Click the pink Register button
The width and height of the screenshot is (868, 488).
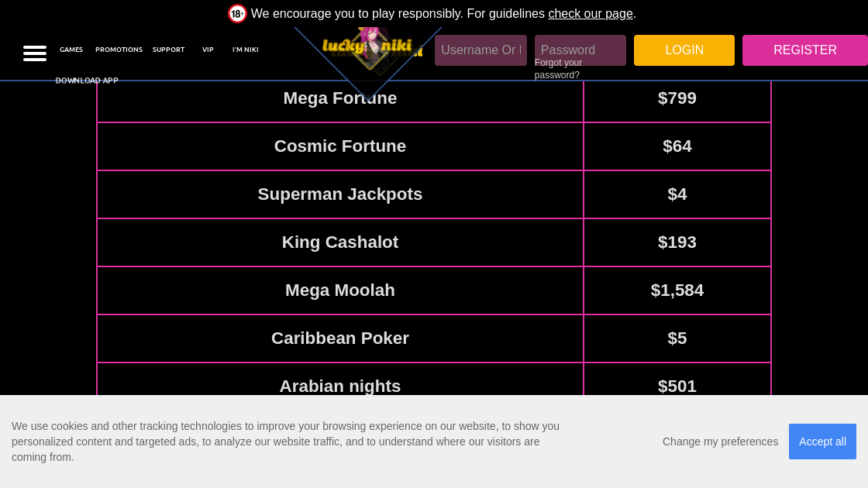point(804,50)
